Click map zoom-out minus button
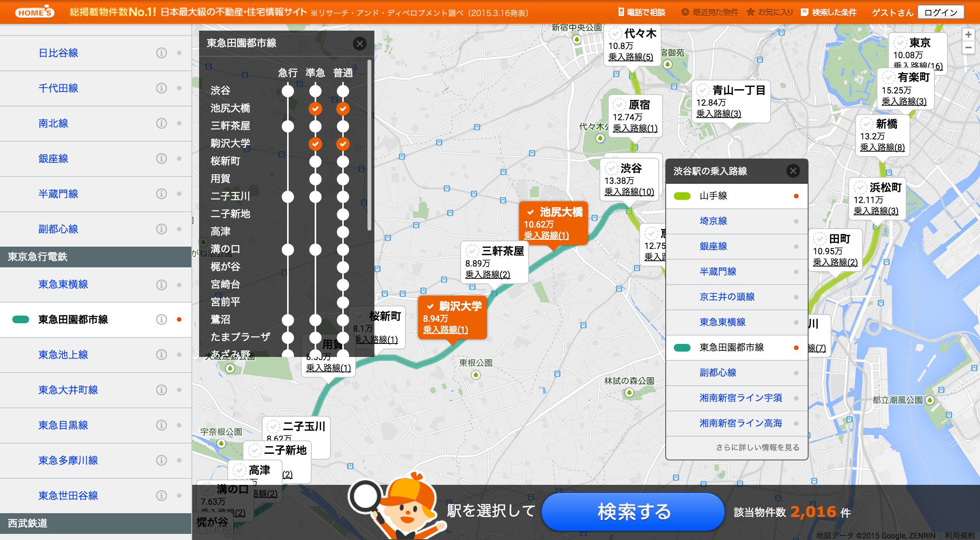Image resolution: width=980 pixels, height=540 pixels. coord(968,48)
